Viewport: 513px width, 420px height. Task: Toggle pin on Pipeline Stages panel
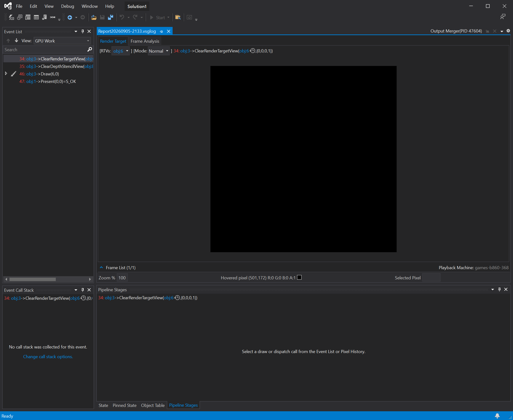pos(499,289)
